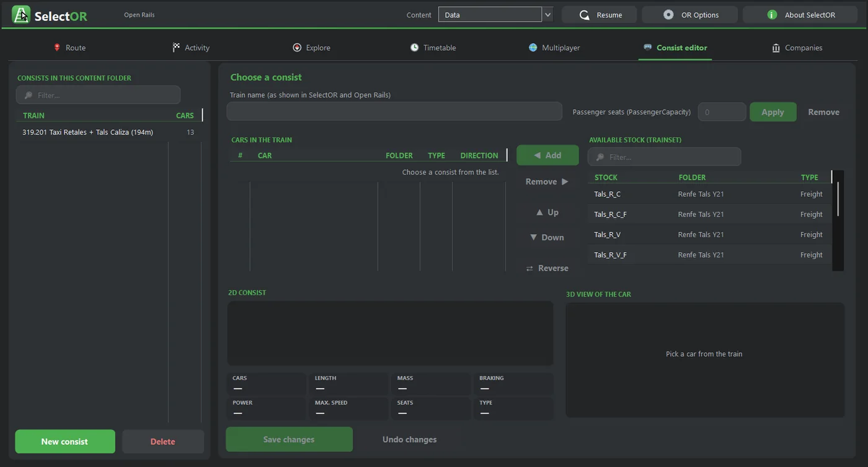This screenshot has height=467, width=868.
Task: Click the 3D view of the car panel
Action: tap(705, 360)
